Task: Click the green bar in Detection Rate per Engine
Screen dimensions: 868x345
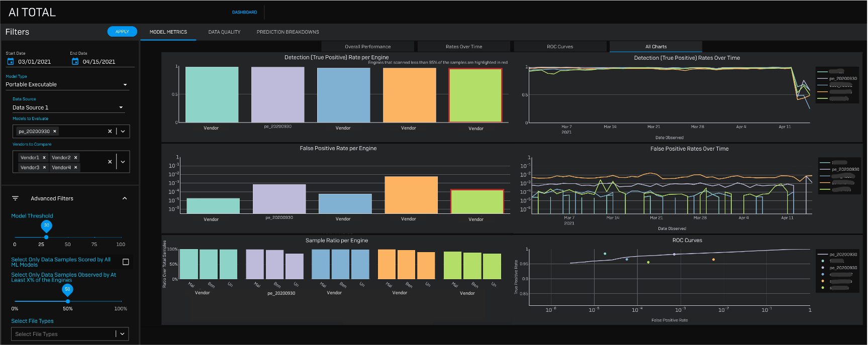Action: (x=475, y=95)
